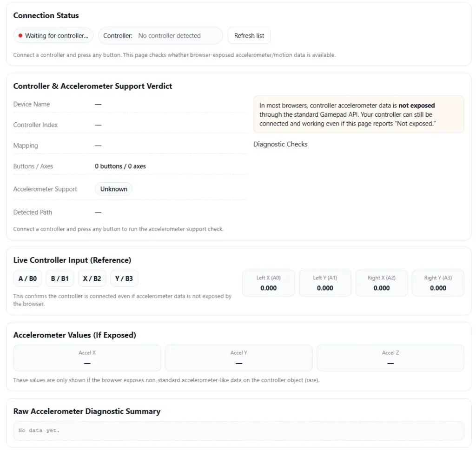The width and height of the screenshot is (476, 451).
Task: Click the Right X (A2) axis box
Action: [x=381, y=283]
